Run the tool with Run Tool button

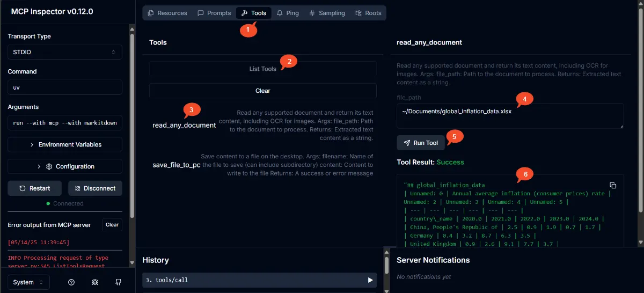421,143
